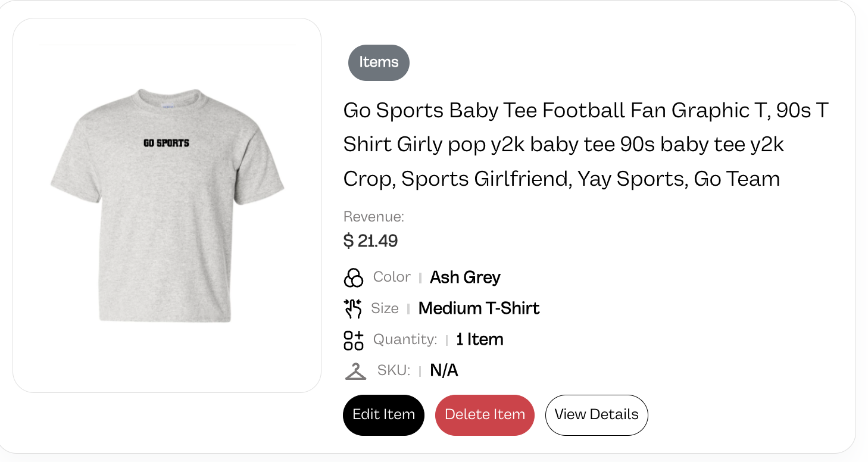Click the 1 Item quantity value
The image size is (868, 462).
tap(480, 339)
